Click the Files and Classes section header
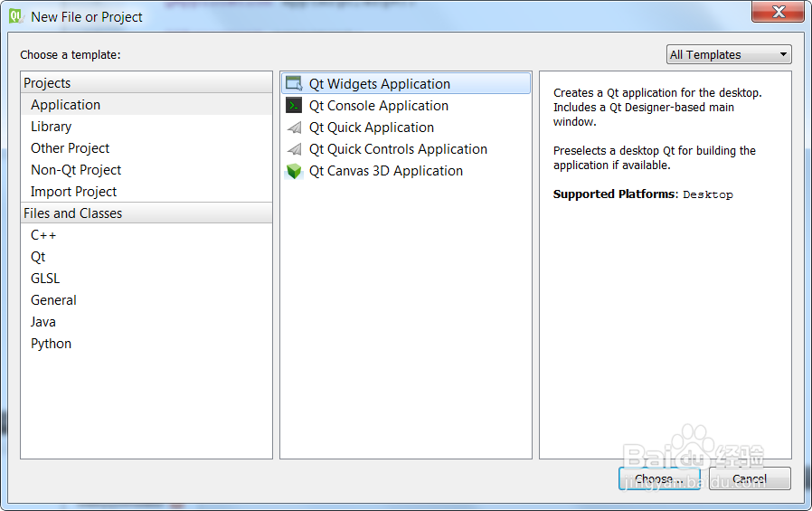Image resolution: width=812 pixels, height=511 pixels. pyautogui.click(x=146, y=213)
